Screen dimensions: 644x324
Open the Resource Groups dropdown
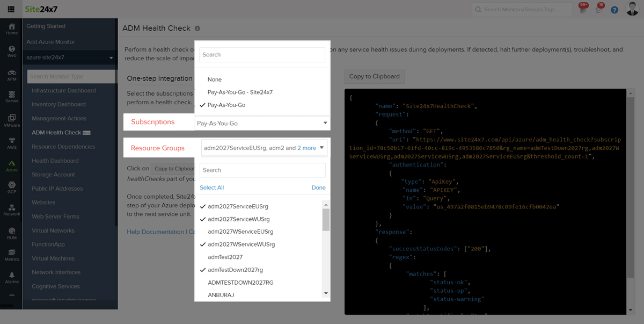tap(264, 148)
